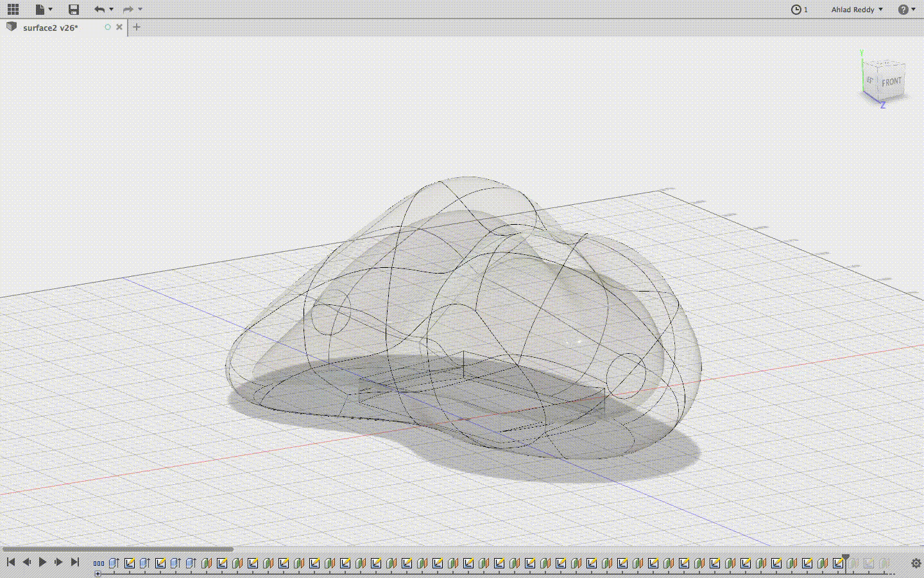Click the application grid icon
Screen dimensions: 924x578
(13, 9)
